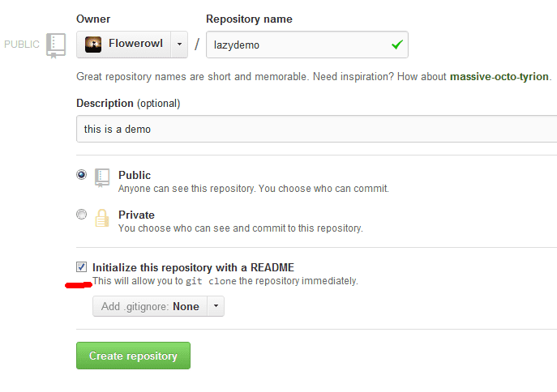Toggle the Initialize with README checkbox
This screenshot has width=557, height=392.
(x=82, y=266)
